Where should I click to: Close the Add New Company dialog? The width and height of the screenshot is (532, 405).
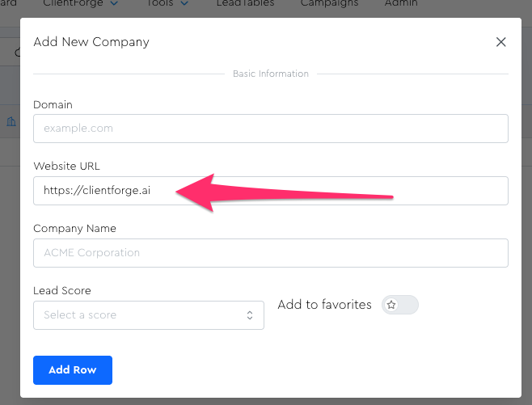point(501,42)
